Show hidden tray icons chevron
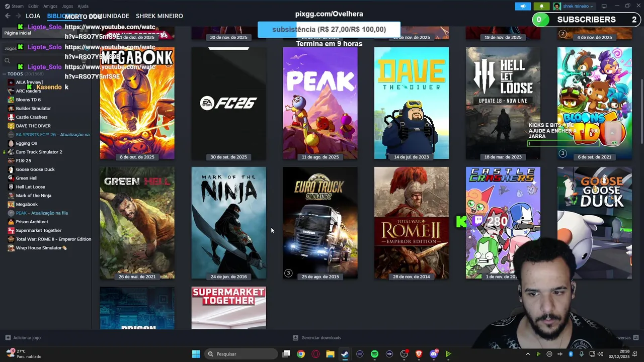 click(528, 354)
